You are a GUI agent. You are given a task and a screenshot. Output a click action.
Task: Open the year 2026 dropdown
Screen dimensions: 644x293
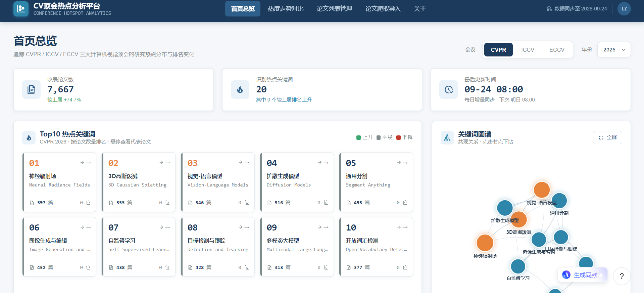(x=614, y=50)
